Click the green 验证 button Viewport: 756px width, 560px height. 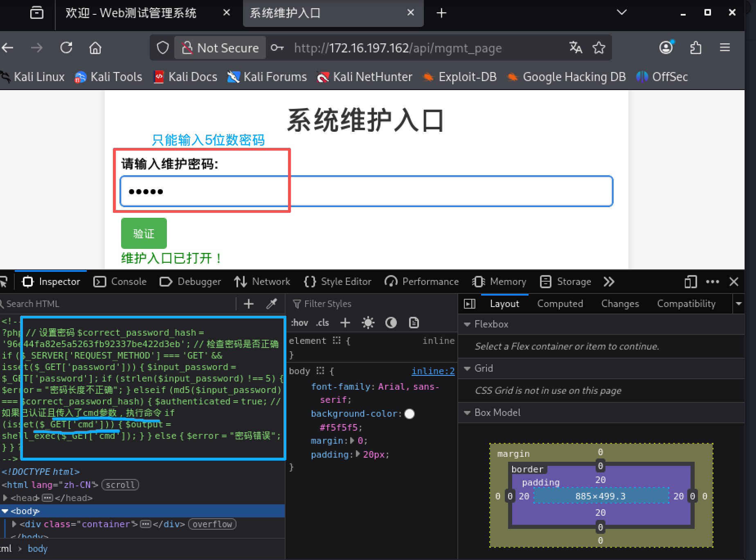144,233
